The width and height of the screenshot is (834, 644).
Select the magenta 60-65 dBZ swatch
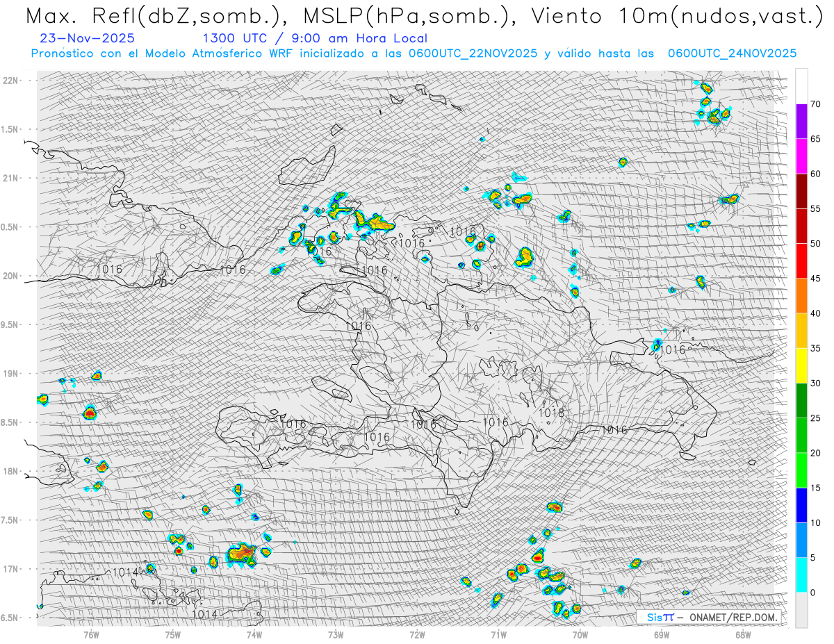click(x=801, y=156)
